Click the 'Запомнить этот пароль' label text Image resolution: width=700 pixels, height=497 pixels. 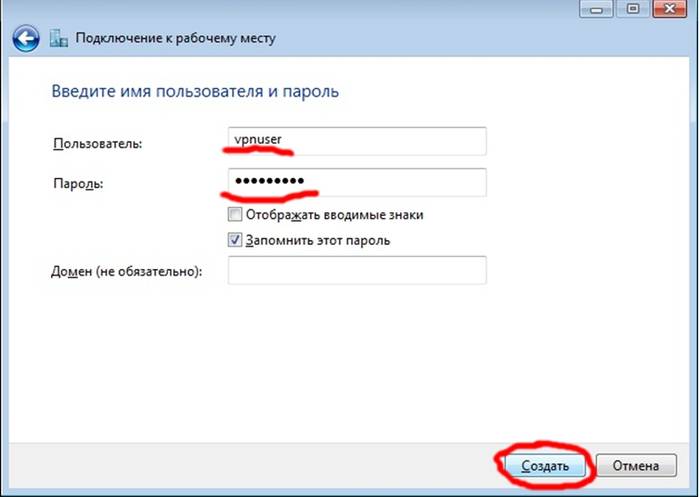311,240
